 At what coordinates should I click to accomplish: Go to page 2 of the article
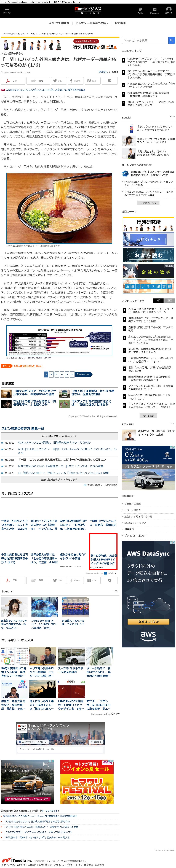[51, 374]
